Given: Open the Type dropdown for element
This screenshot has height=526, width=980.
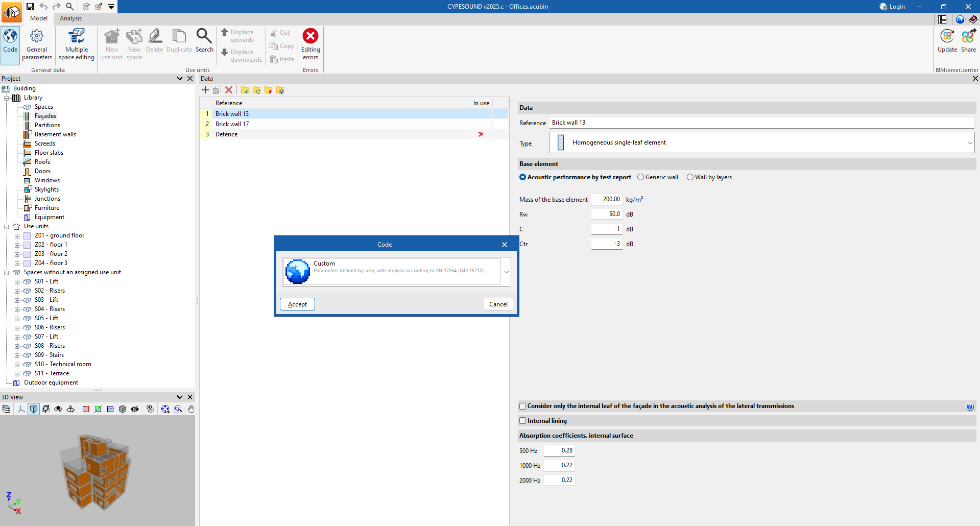Looking at the screenshot, I should coord(969,142).
